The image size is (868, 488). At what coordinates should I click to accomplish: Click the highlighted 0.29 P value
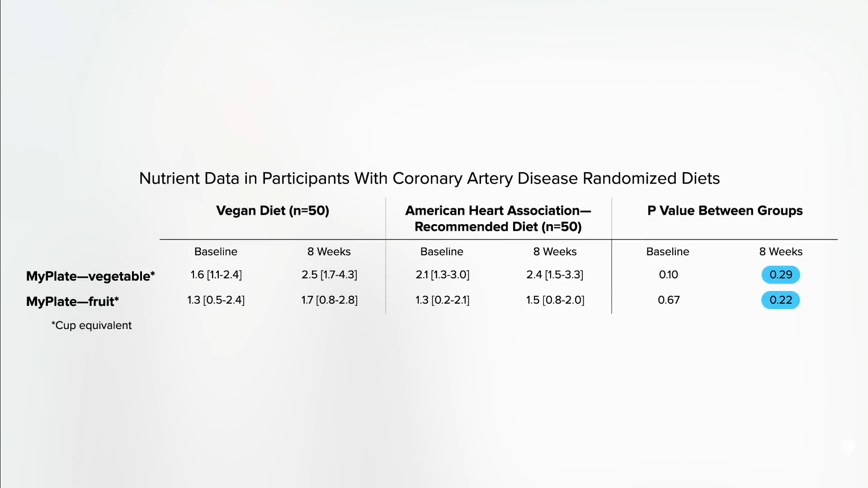pos(780,275)
